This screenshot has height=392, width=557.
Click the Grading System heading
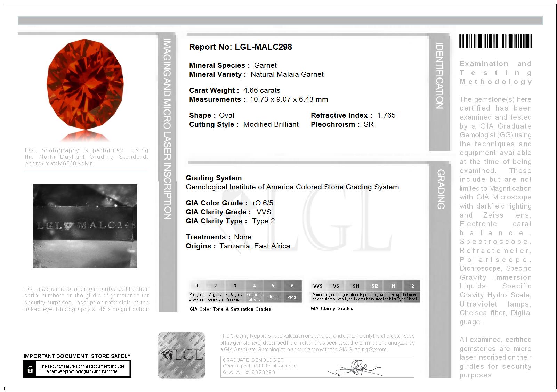point(213,178)
